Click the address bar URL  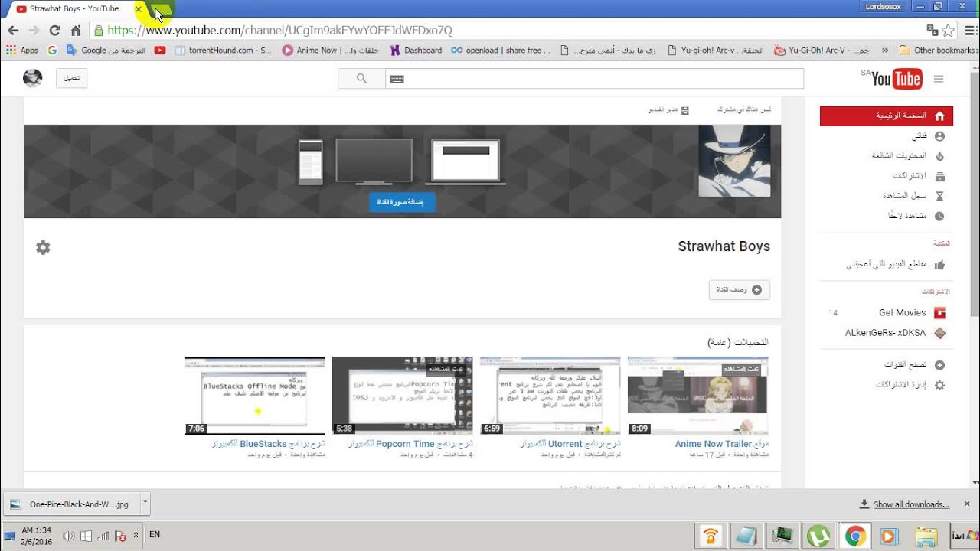coord(279,31)
